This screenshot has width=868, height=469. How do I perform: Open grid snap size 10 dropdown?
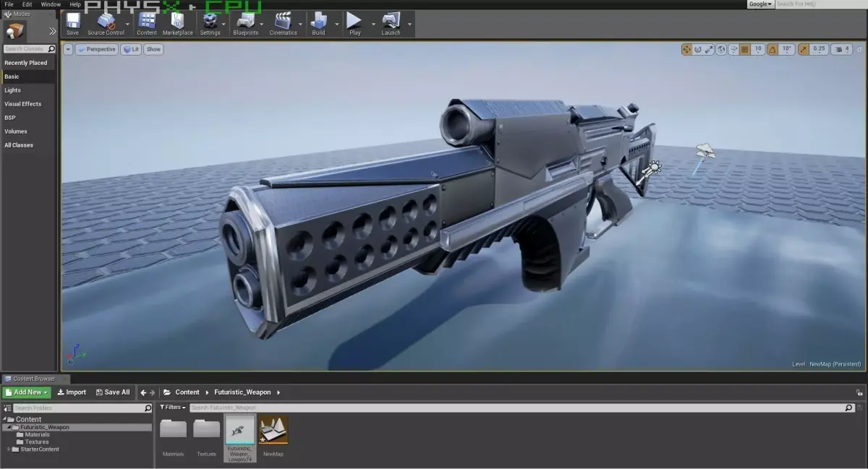point(757,49)
